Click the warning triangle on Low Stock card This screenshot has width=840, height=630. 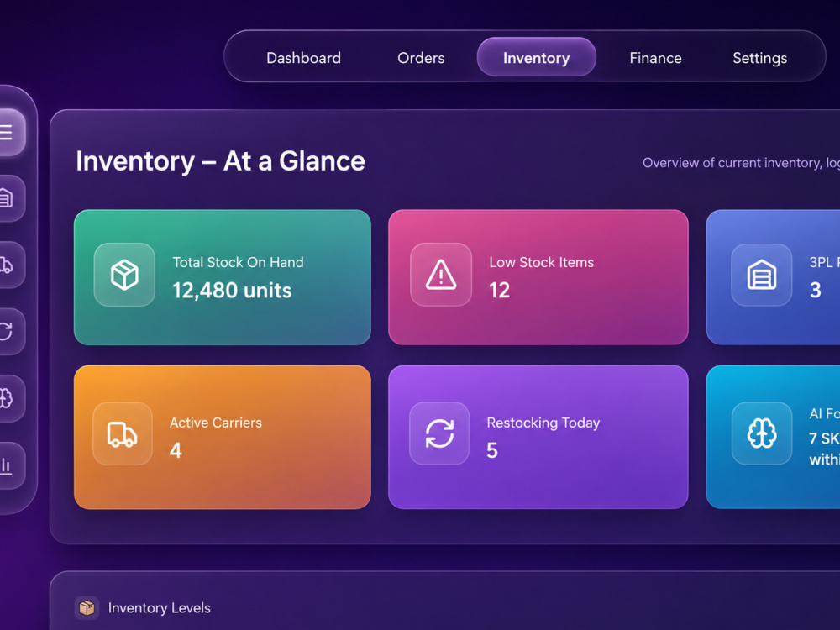[441, 275]
